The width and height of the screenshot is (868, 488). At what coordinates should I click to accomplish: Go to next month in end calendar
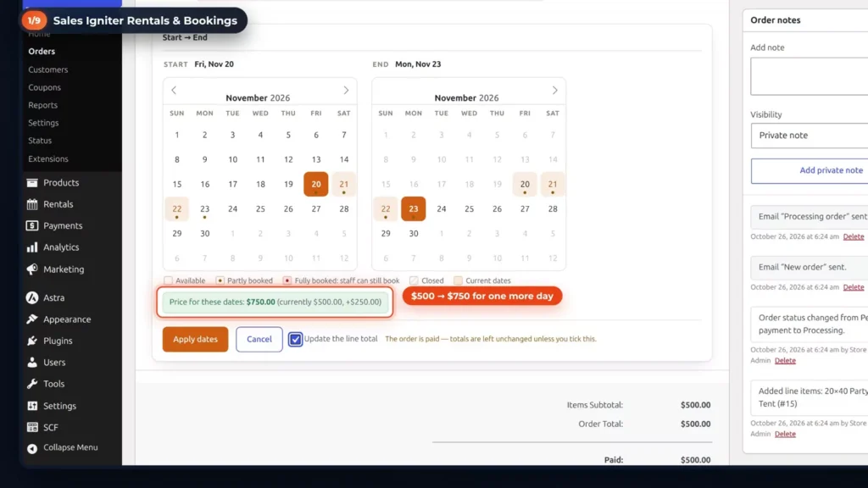tap(554, 90)
